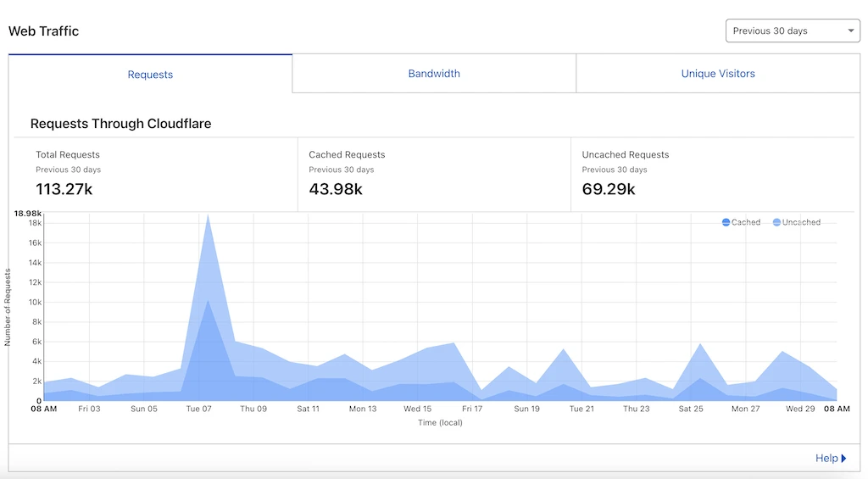Screen dimensions: 868x479
Task: Click the Help link
Action: coord(826,459)
